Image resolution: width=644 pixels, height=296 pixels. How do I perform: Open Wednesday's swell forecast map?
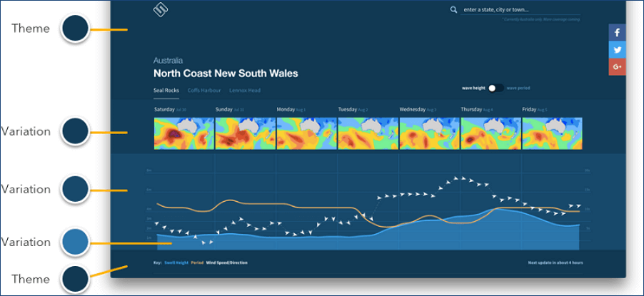click(x=430, y=133)
